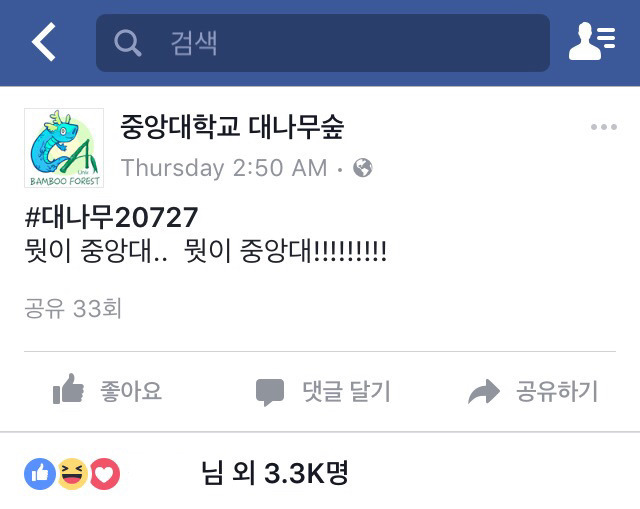Click the magnifying glass search icon
640x509 pixels.
tap(127, 42)
